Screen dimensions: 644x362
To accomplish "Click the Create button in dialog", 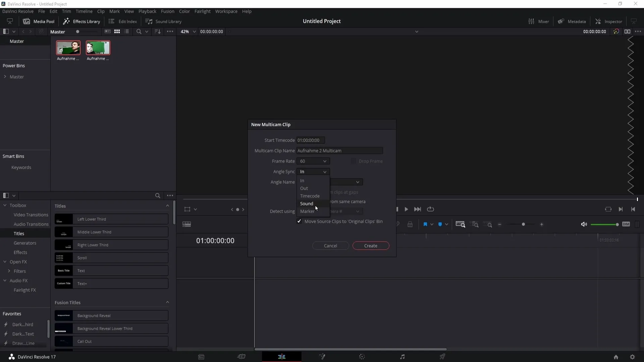I will click(x=371, y=245).
